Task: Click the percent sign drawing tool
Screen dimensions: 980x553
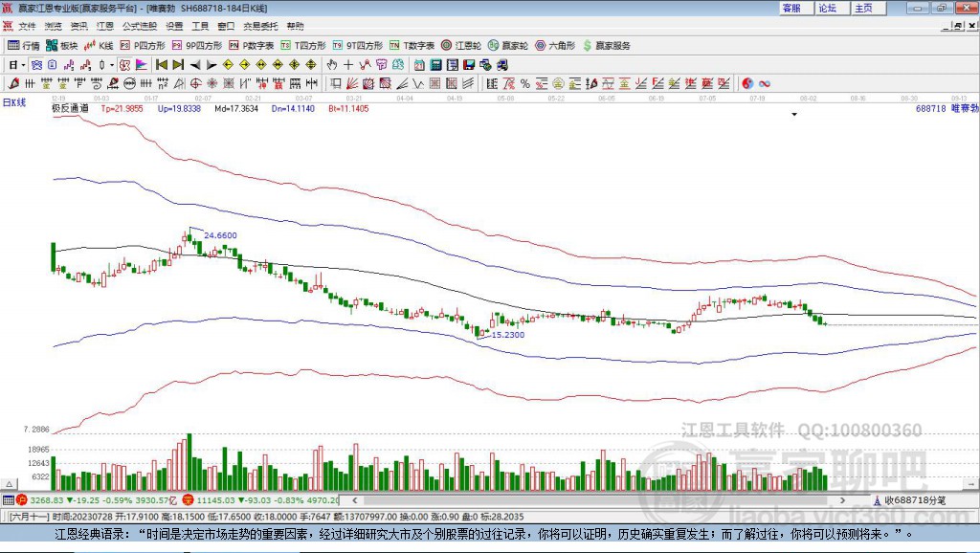Action: coord(524,83)
